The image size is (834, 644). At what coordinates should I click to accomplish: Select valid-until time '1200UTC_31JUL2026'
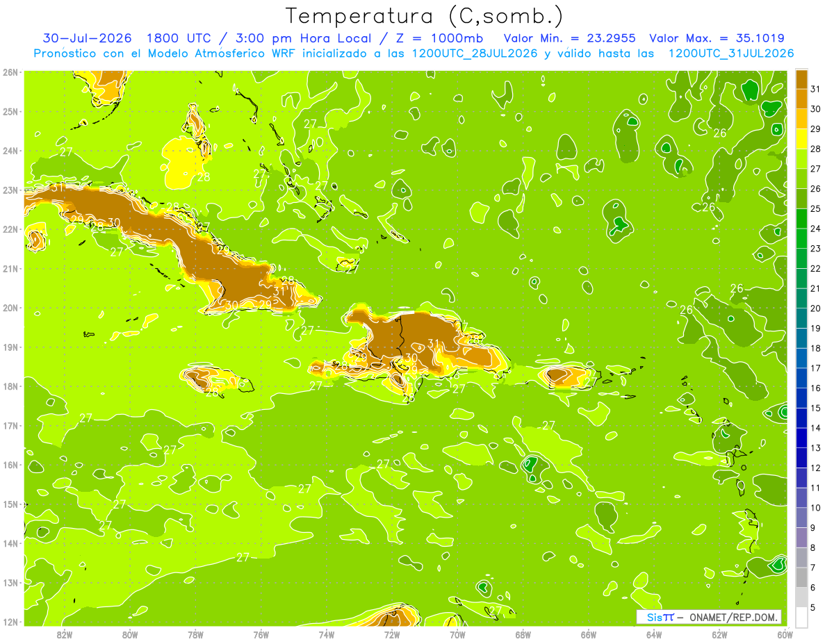(x=731, y=53)
